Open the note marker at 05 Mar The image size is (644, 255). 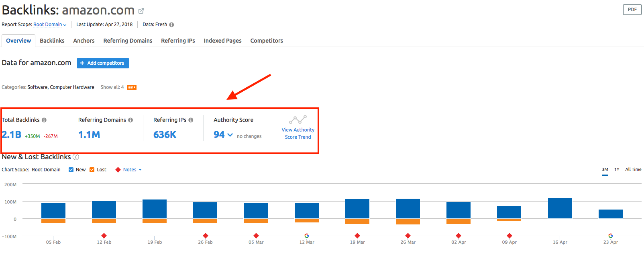coord(256,236)
